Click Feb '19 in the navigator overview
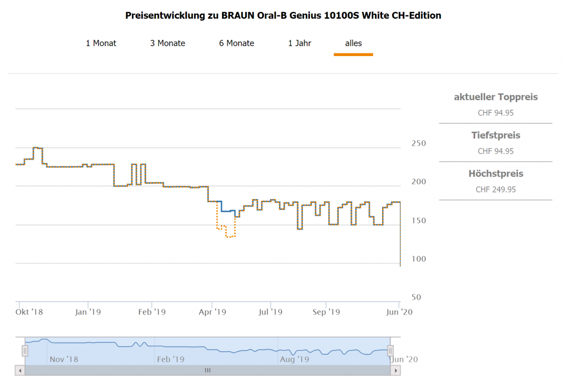This screenshot has width=563, height=392. [x=170, y=360]
